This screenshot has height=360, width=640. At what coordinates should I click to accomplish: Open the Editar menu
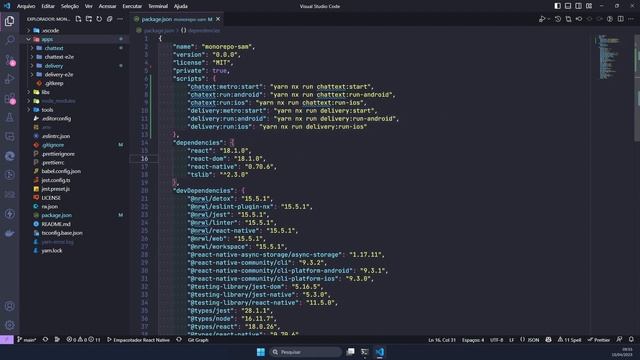coord(48,6)
